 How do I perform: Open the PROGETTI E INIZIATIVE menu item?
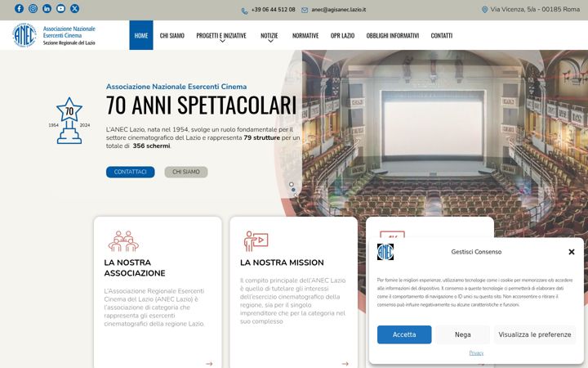221,35
